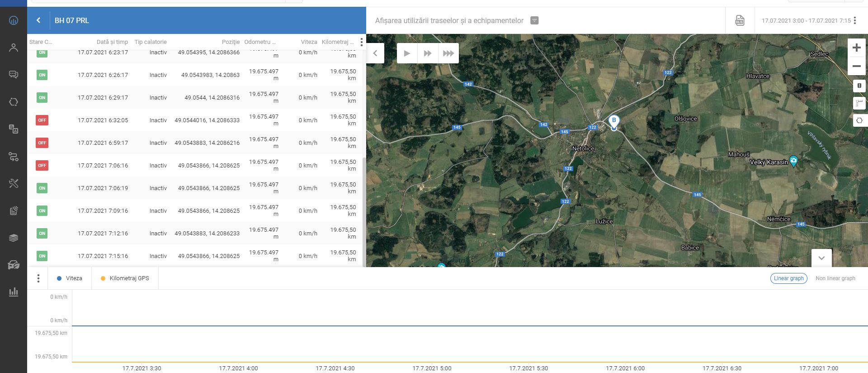Click the filter icon beside the map title

pyautogui.click(x=534, y=20)
